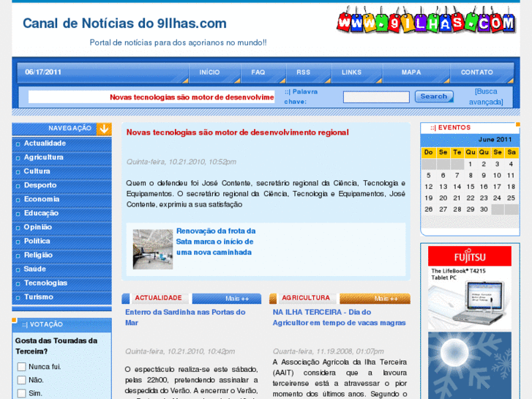Select day 1 in the June 2011 calendar
Viewport: 532px width, 399px height.
click(x=471, y=164)
